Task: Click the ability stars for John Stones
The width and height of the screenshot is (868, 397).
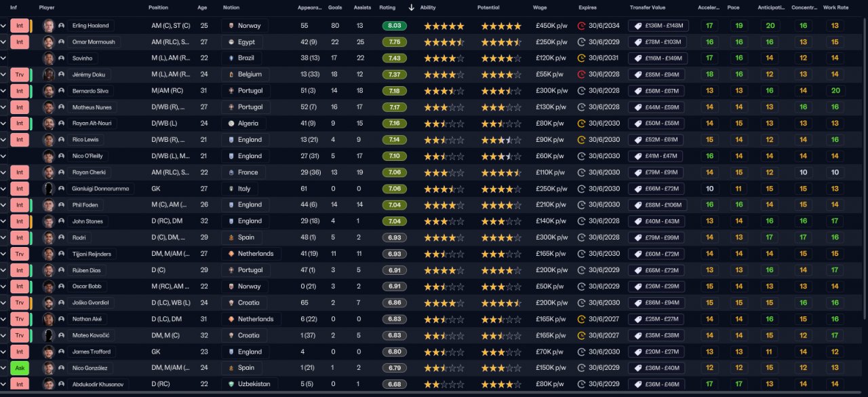Action: point(444,221)
